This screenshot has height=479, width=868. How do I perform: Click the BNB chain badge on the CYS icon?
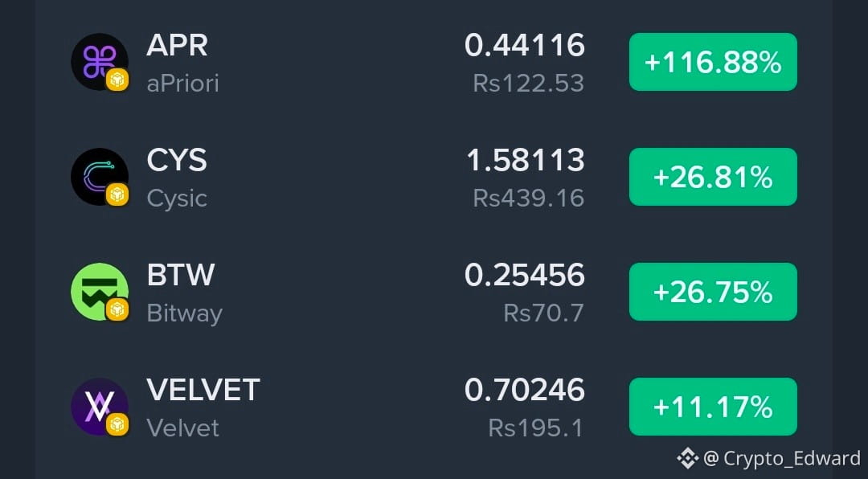point(117,195)
